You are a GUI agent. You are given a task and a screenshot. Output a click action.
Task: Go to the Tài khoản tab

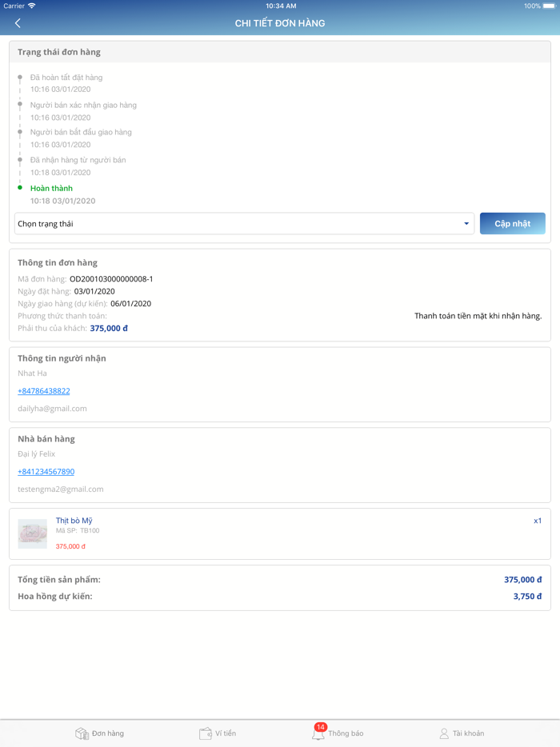point(462,733)
